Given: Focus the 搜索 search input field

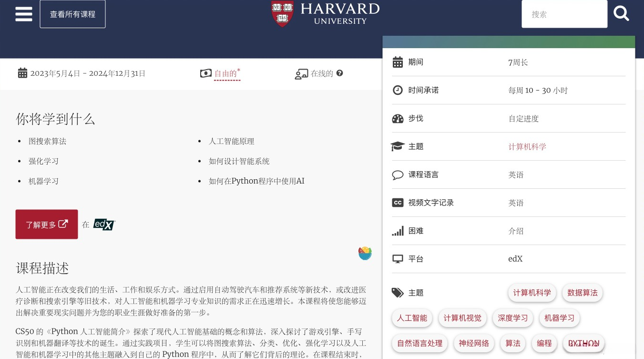Looking at the screenshot, I should click(564, 14).
